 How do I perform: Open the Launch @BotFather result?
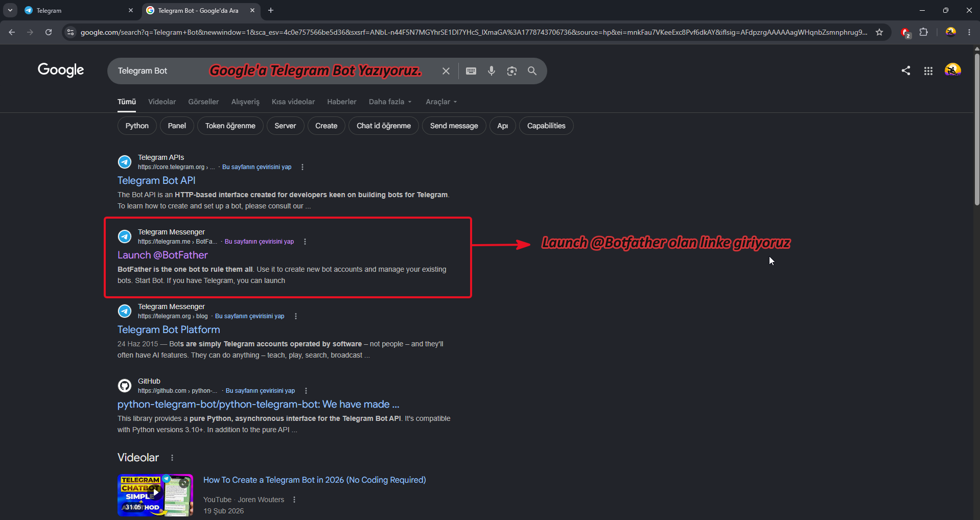point(162,255)
